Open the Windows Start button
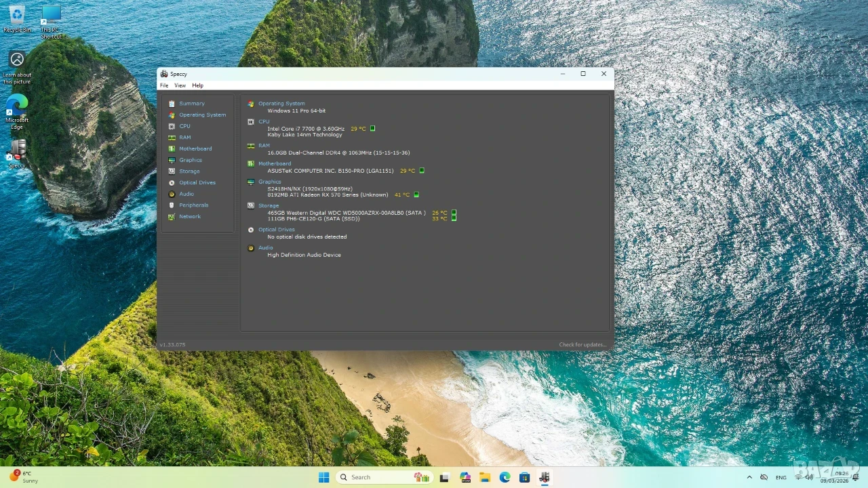Image resolution: width=868 pixels, height=488 pixels. [323, 477]
